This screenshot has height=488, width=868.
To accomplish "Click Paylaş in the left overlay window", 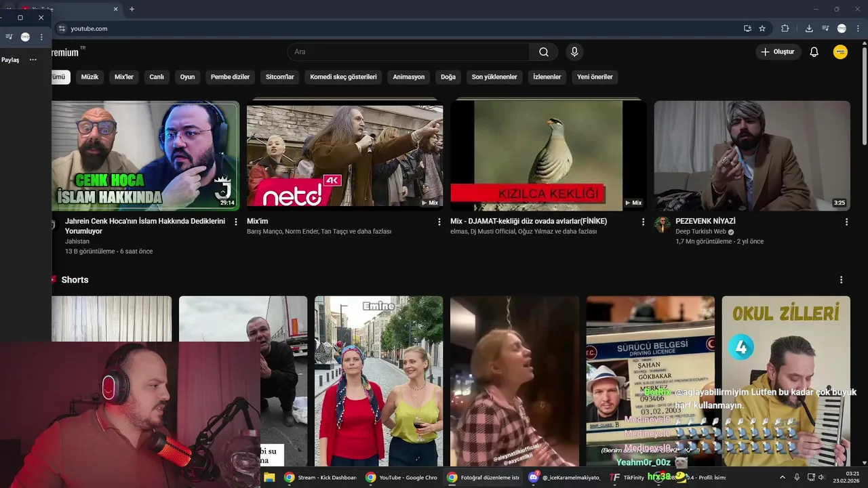I will pyautogui.click(x=10, y=60).
